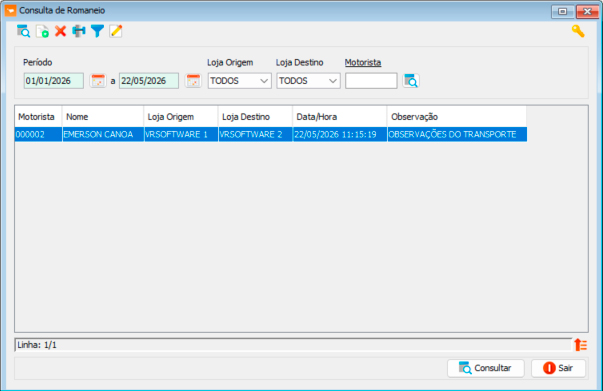Open calendar for the start date 01/01/2026
The image size is (603, 391).
pyautogui.click(x=98, y=81)
